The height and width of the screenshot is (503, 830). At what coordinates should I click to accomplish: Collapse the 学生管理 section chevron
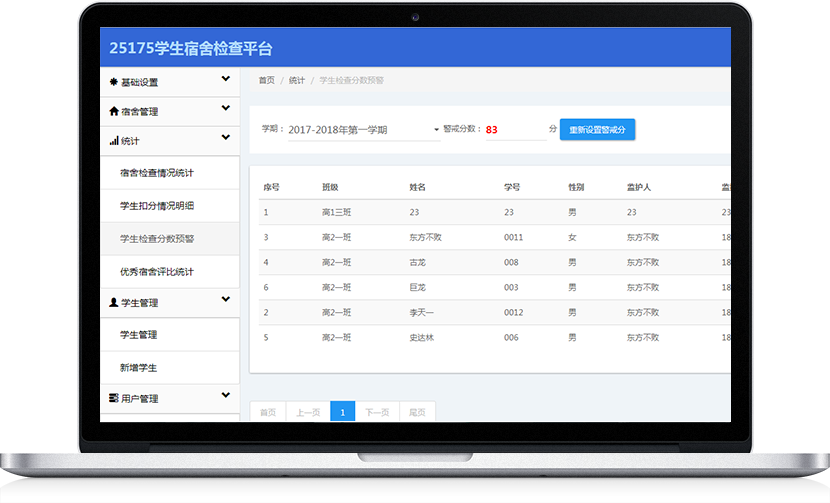[x=226, y=300]
